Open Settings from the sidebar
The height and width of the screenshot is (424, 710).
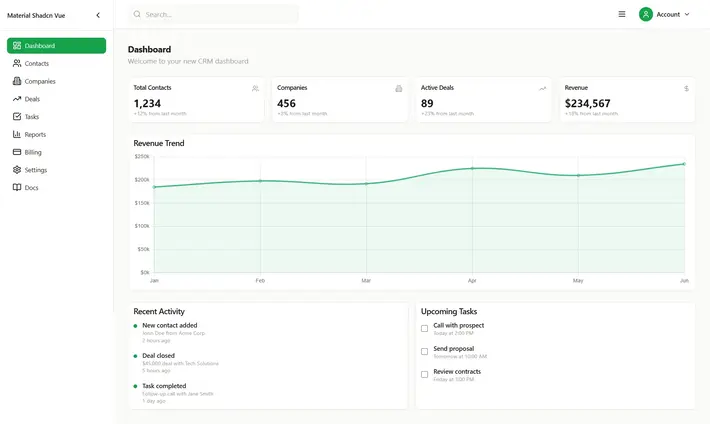pos(56,170)
